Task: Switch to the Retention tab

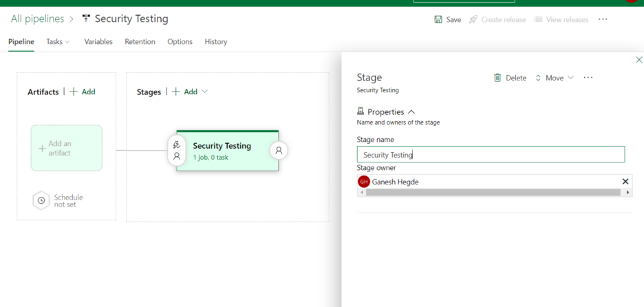Action: (140, 42)
